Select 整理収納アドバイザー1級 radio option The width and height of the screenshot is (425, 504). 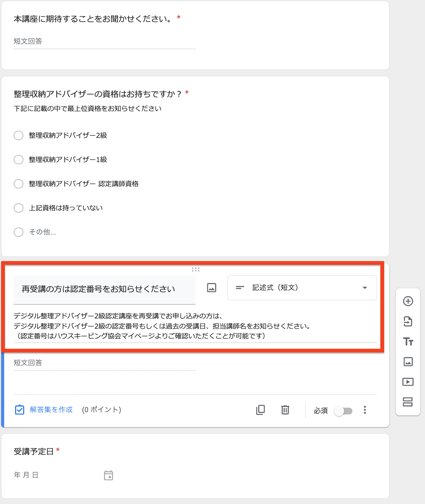pos(19,159)
